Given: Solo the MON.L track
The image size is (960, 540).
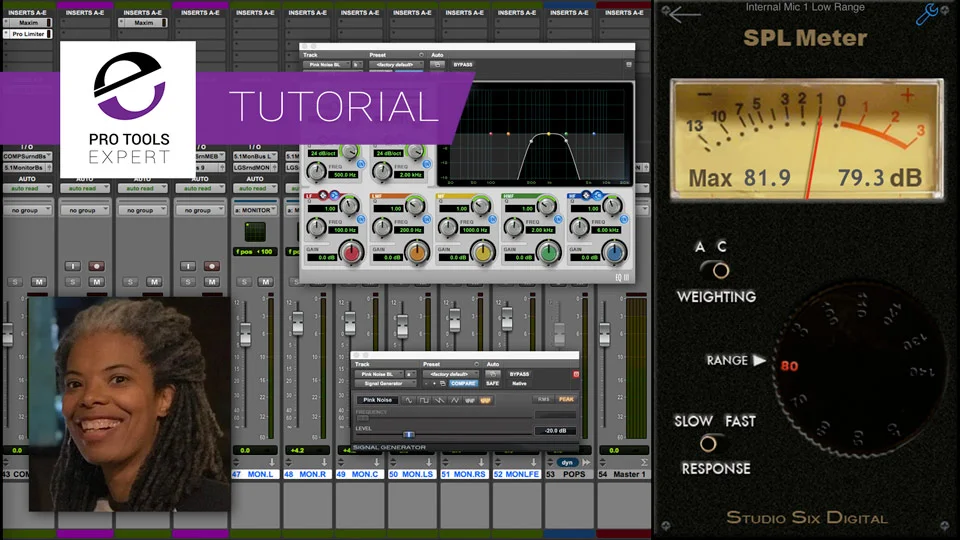Looking at the screenshot, I should 244,282.
